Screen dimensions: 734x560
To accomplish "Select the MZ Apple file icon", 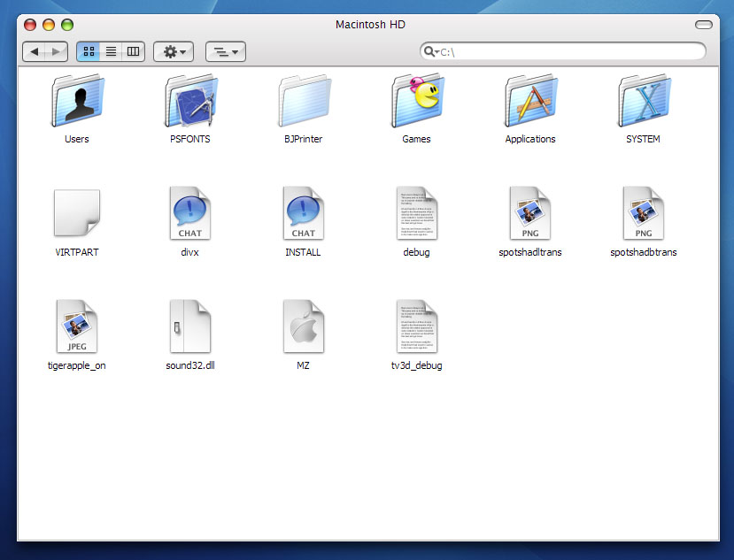I will click(304, 326).
